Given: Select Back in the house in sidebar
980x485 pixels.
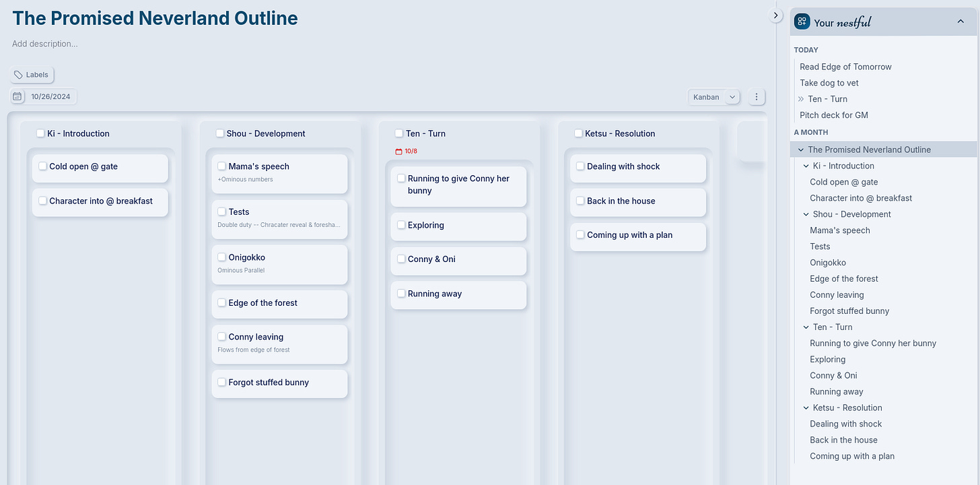Looking at the screenshot, I should (x=843, y=441).
